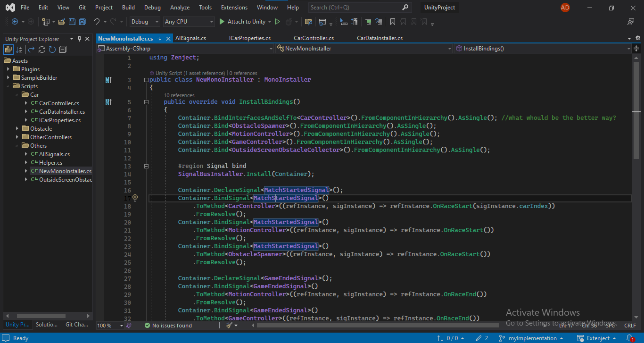Toggle Show All Files in Unity Project Explorer

8,50
